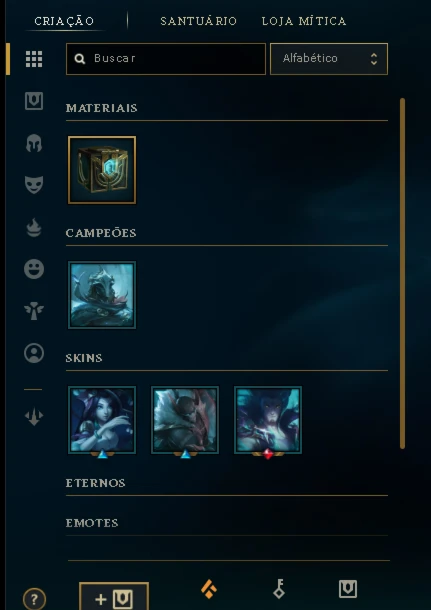The image size is (431, 610).
Task: Select the Criação tab
Action: coord(64,21)
